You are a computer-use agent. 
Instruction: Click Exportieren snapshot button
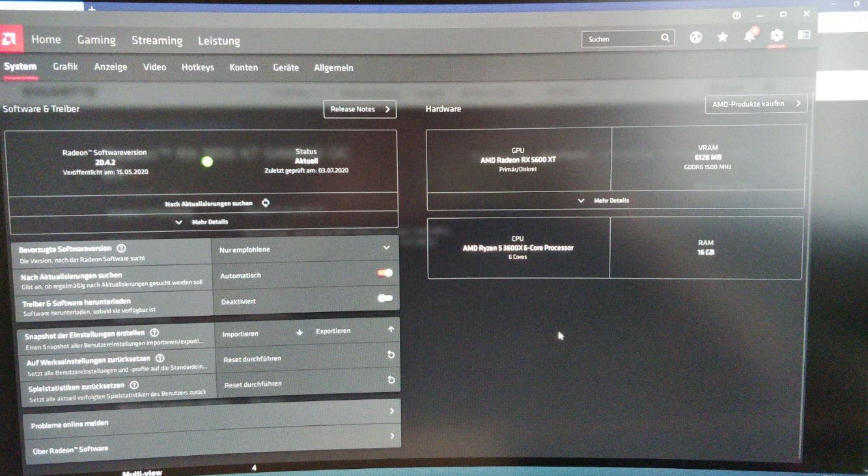pyautogui.click(x=333, y=331)
